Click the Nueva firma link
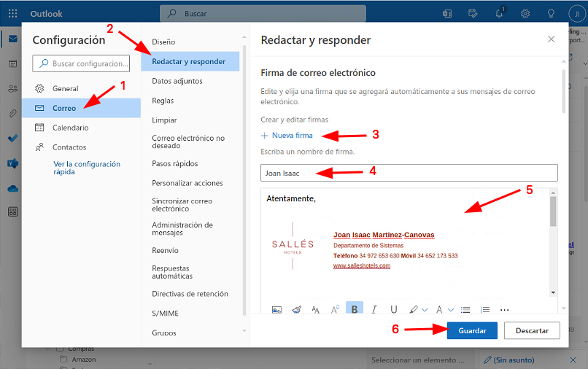This screenshot has width=588, height=369. (287, 135)
